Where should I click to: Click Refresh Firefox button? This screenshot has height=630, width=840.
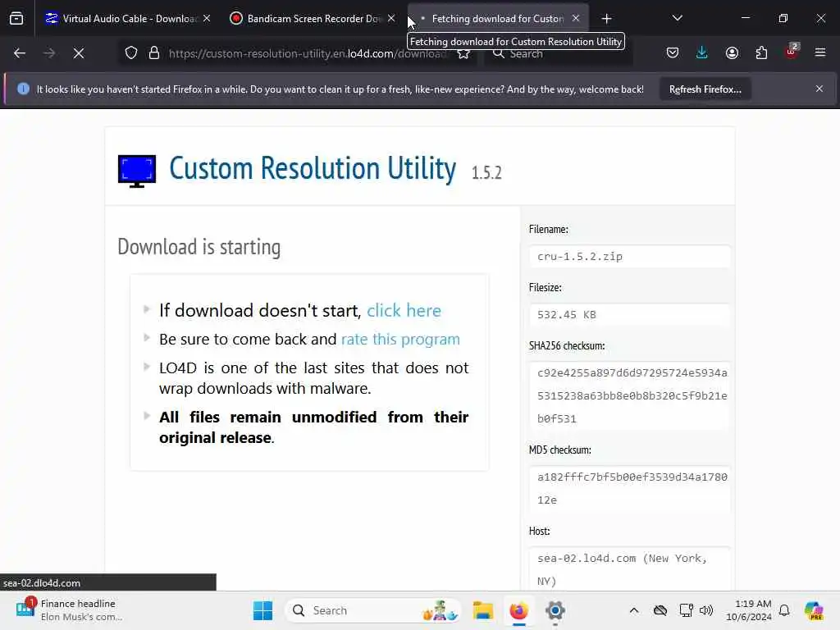(x=705, y=89)
